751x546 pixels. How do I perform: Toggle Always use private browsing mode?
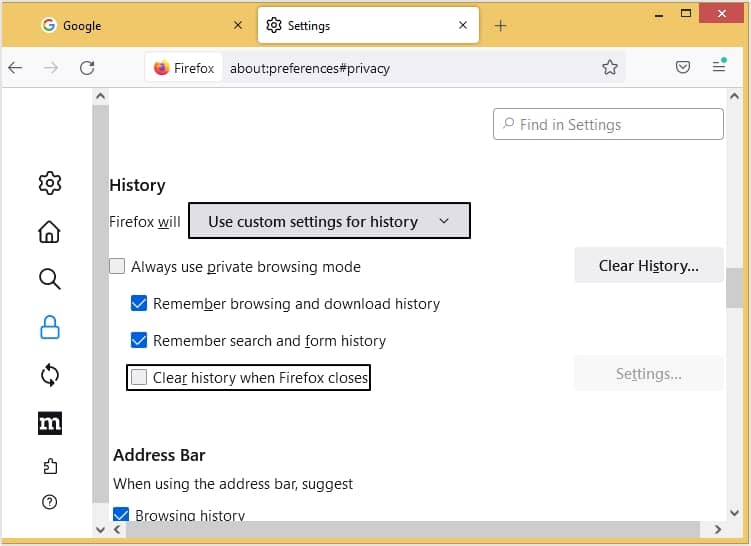[117, 266]
